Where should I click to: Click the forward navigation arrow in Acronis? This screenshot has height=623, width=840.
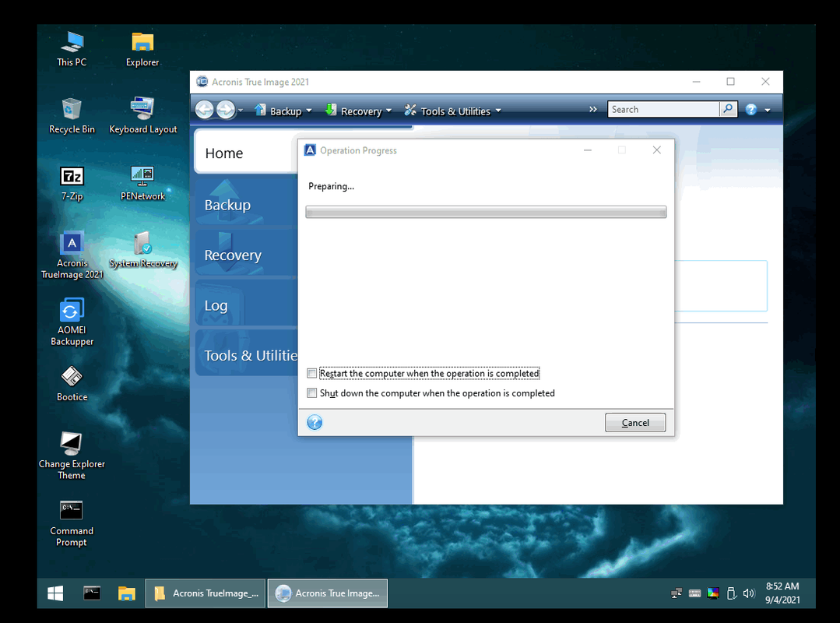point(226,110)
